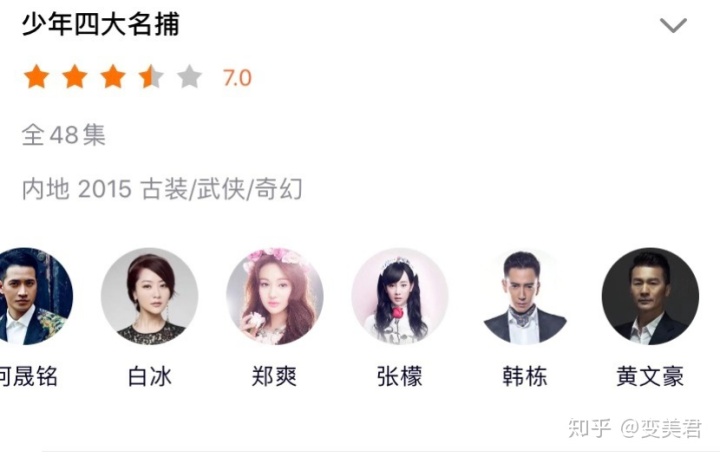Screen dimensions: 720x457
Task: Select the half-filled fourth rating star
Action: [151, 77]
